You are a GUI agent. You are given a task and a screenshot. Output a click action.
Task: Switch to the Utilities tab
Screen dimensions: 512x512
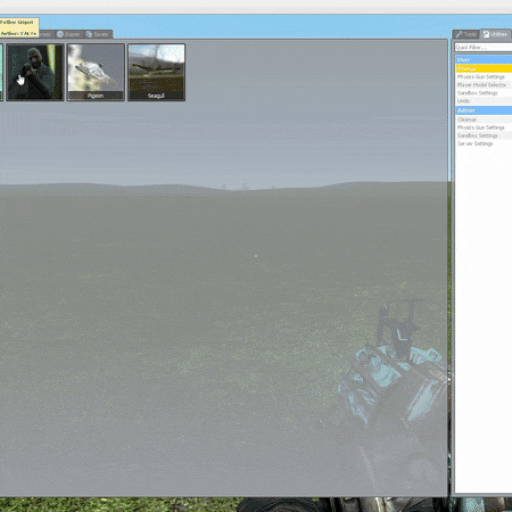tap(496, 34)
